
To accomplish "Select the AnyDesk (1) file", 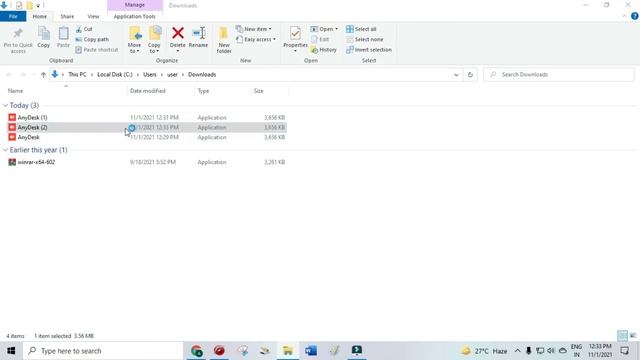I will (32, 118).
